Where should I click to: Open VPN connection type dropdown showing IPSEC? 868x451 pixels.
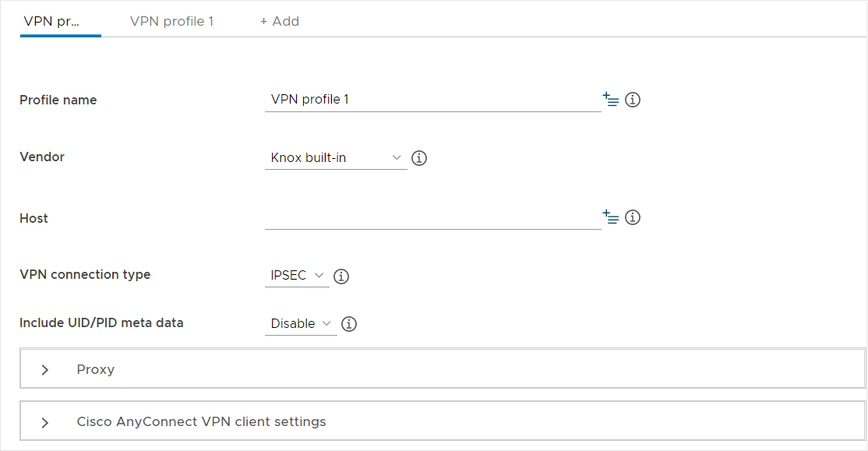point(297,276)
